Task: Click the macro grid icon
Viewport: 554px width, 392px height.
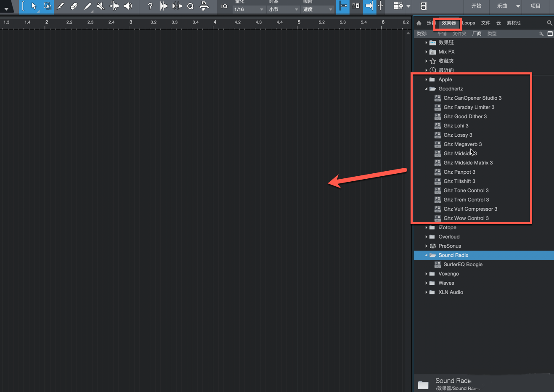Action: 398,6
